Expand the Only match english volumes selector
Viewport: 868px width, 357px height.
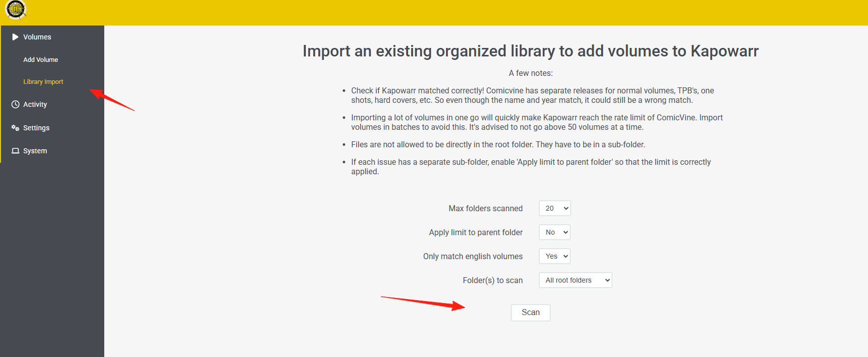(x=555, y=256)
